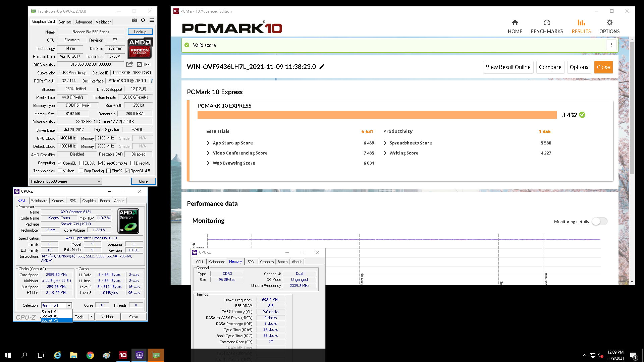Click the GPU-Z refresh icon

point(143,20)
